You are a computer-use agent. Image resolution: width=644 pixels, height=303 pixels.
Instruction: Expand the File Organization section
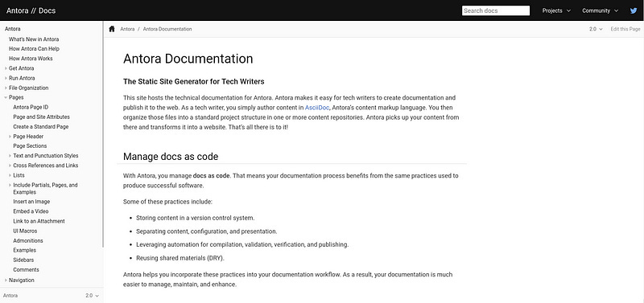pos(6,88)
